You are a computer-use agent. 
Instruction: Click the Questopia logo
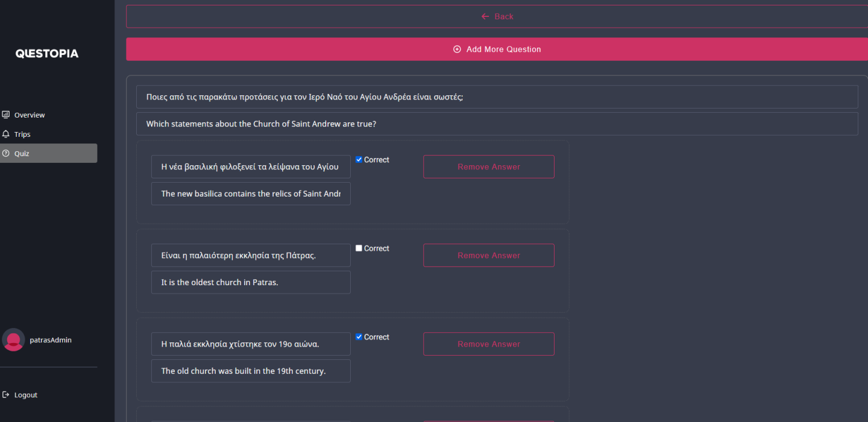click(47, 54)
